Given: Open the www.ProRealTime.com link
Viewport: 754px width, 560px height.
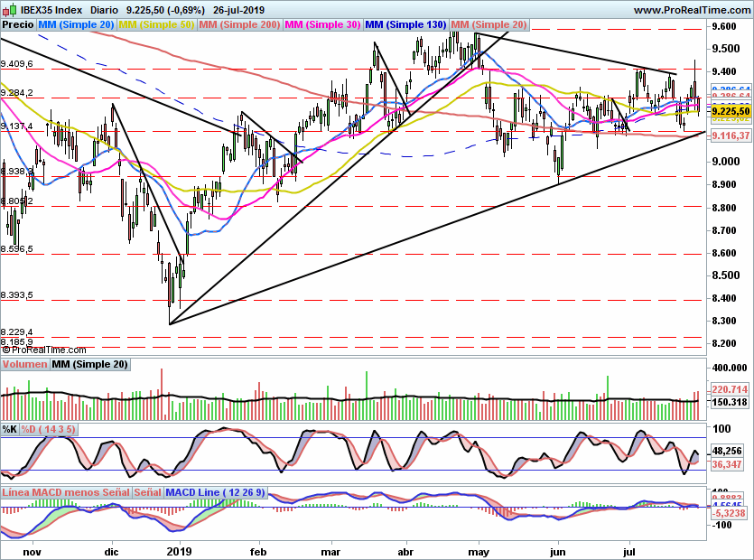Looking at the screenshot, I should pos(692,10).
